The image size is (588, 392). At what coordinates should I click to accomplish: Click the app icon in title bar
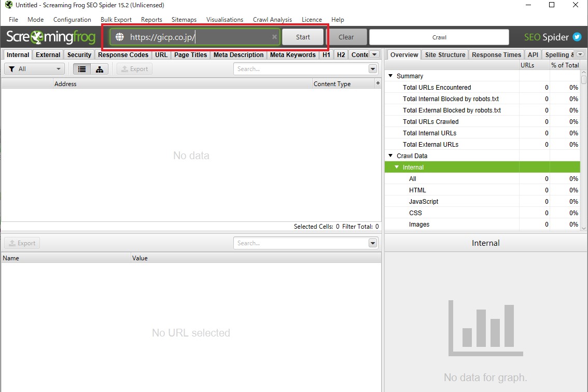coord(9,5)
